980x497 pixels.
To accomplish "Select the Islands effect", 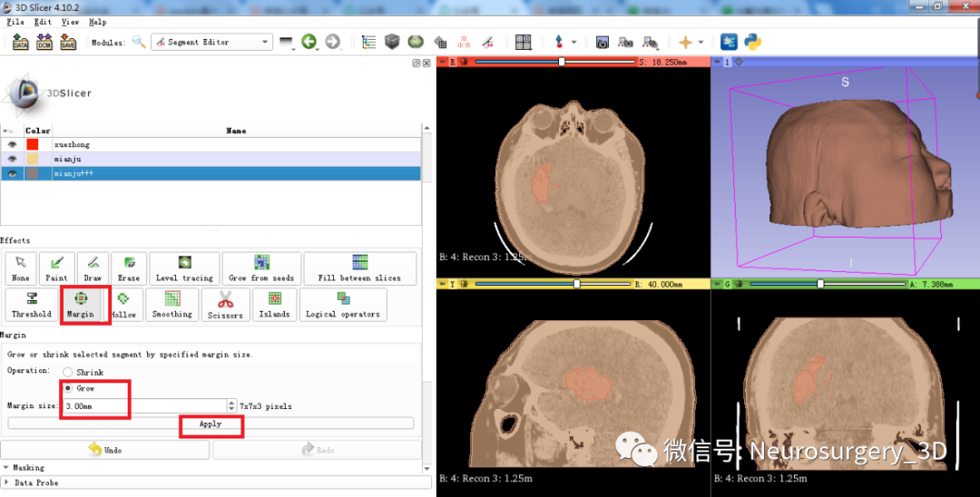I will point(274,305).
